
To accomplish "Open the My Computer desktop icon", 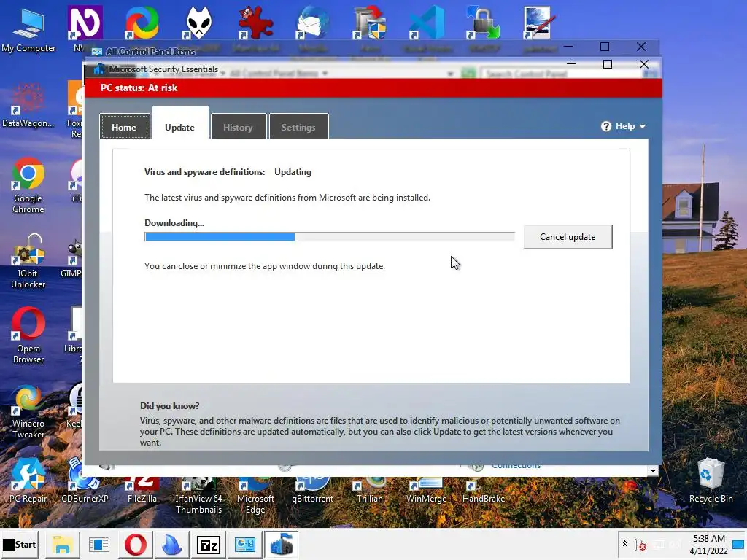I will [x=28, y=28].
